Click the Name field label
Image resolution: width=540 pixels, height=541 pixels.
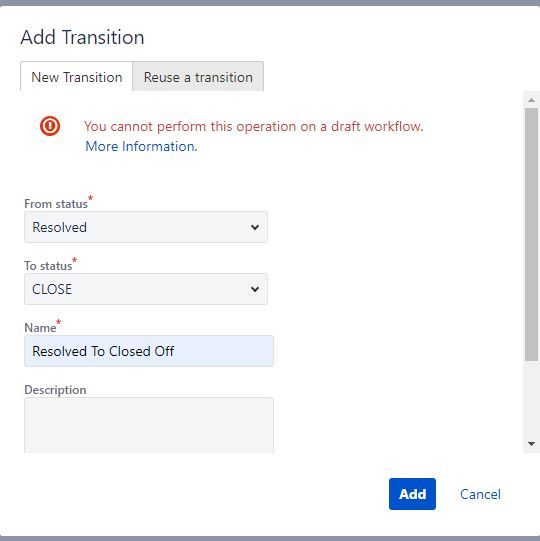click(40, 327)
